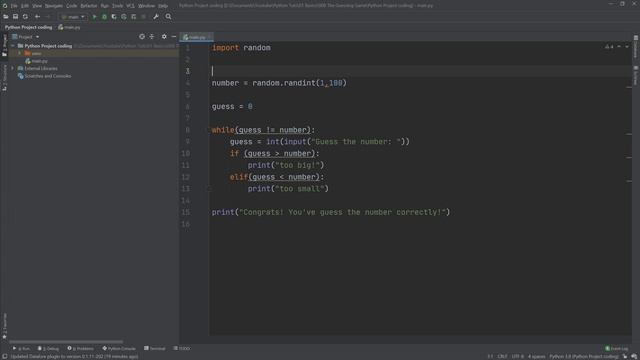Viewport: 640px width, 360px height.
Task: Open the Window menu
Action: [x=147, y=6]
